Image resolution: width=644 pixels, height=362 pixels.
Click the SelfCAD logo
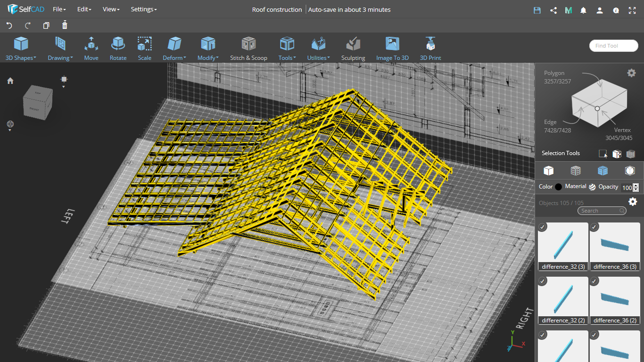(x=26, y=9)
